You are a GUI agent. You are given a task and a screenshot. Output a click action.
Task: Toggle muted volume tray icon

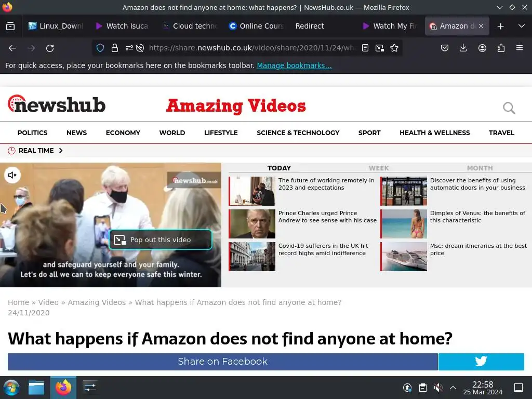438,388
